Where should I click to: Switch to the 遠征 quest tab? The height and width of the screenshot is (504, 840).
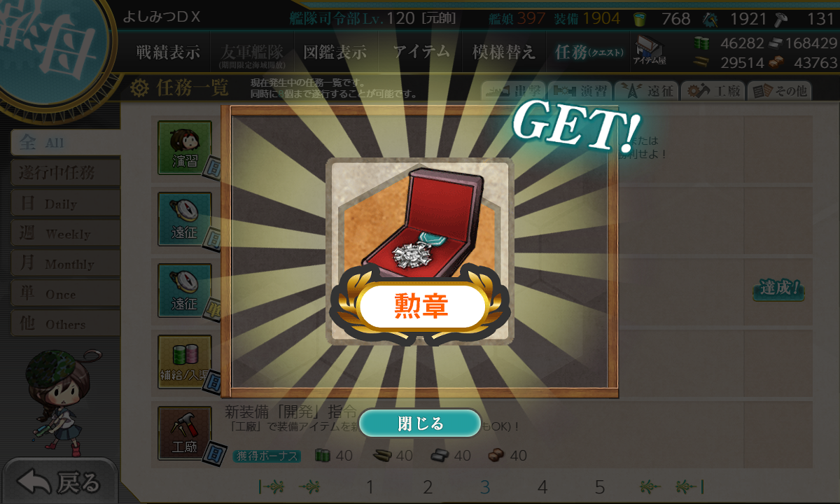[647, 91]
